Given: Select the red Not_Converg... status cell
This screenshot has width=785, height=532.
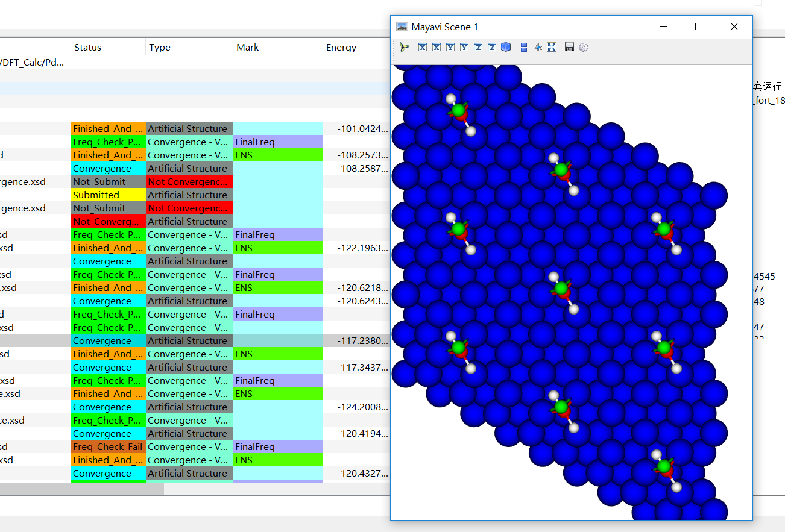Looking at the screenshot, I should pyautogui.click(x=109, y=221).
